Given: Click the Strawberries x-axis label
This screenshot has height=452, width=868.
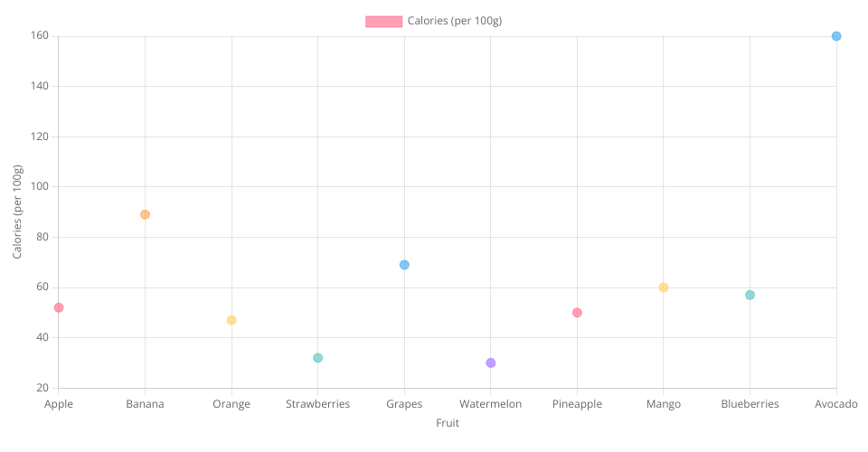Looking at the screenshot, I should pos(317,404).
